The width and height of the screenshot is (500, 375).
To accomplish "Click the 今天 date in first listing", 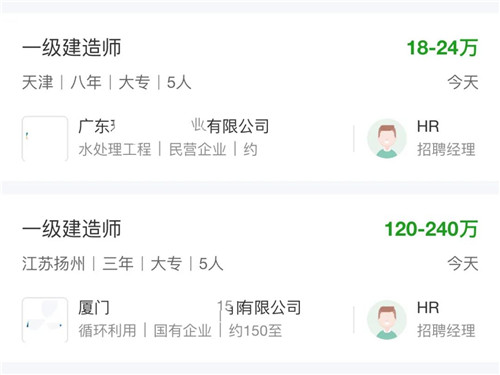I will coord(463,82).
